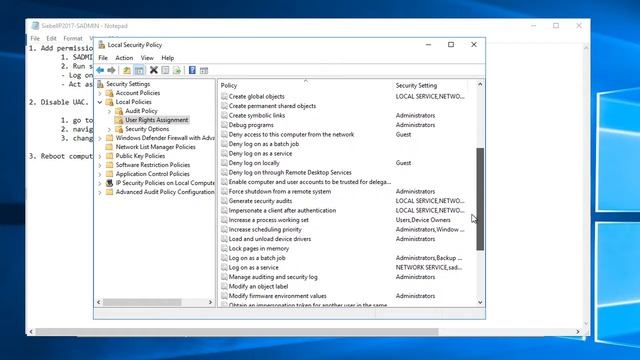Click the Account Policies folder icon
Viewport: 640px width, 360px height.
(109, 93)
